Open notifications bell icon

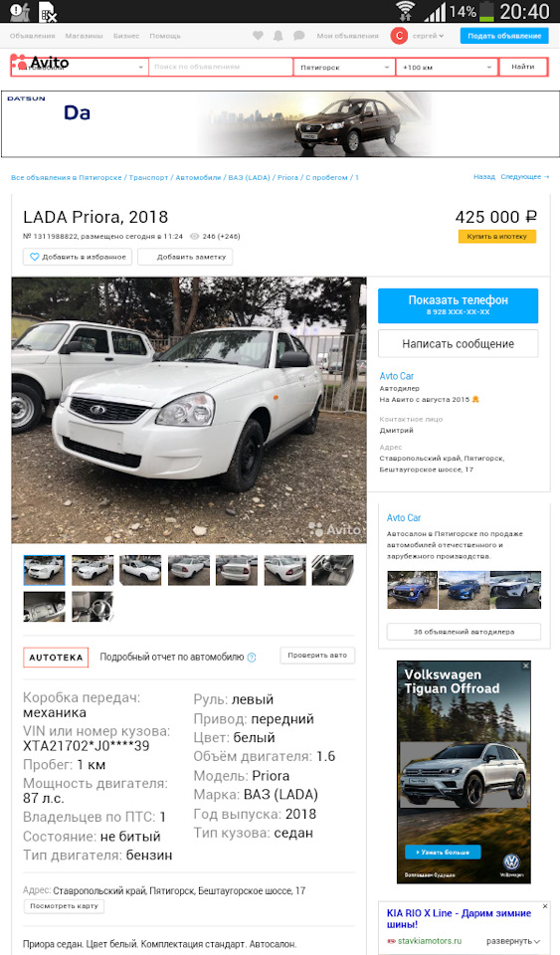pos(279,36)
